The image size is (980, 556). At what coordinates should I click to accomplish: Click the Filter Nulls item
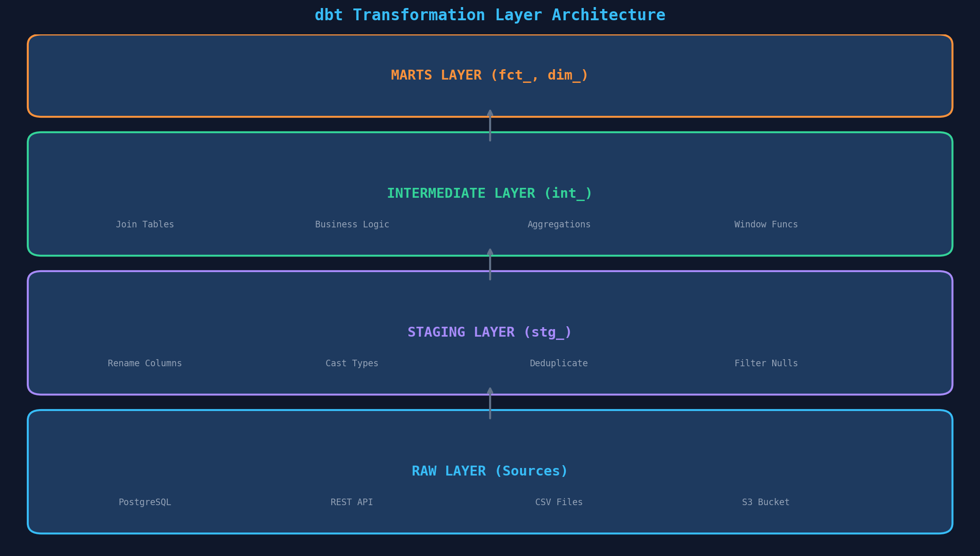tap(766, 363)
